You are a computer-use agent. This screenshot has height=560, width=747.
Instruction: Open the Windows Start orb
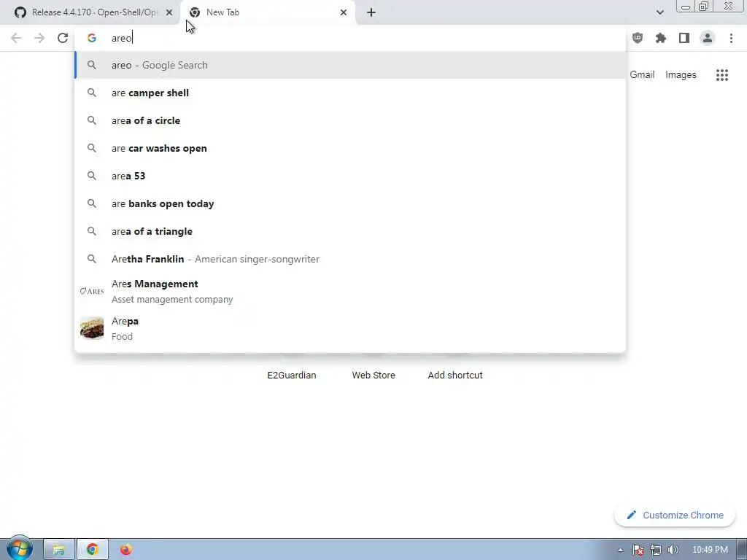click(19, 548)
